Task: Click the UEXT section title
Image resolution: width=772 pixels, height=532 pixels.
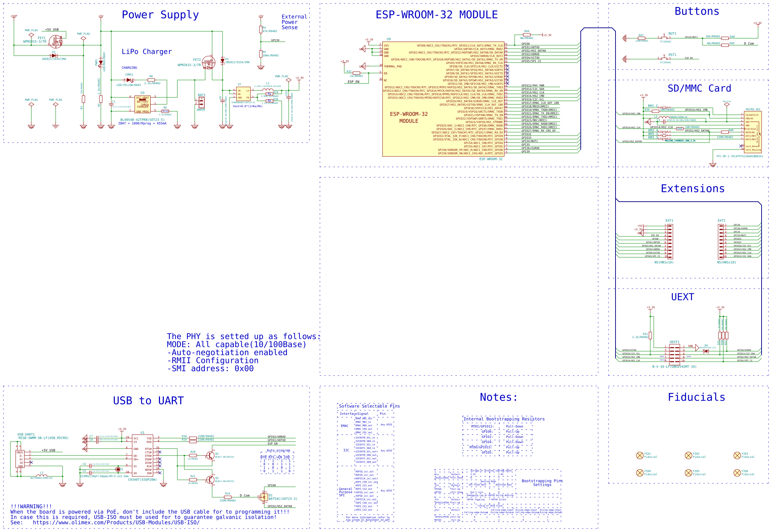Action: click(x=682, y=297)
